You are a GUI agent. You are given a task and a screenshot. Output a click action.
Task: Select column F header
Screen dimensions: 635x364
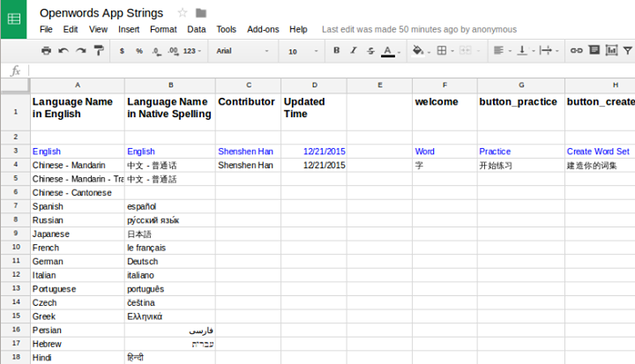click(444, 85)
